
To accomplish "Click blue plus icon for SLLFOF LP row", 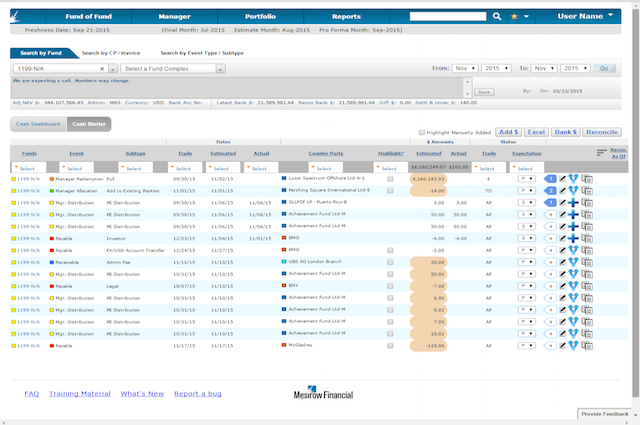I will [573, 202].
